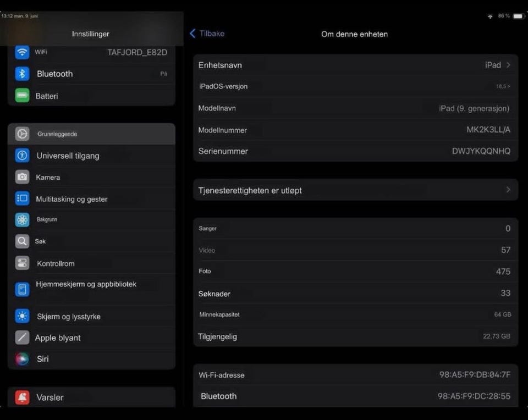Tap Tilgjengelig 22,73 GB row
The image size is (528, 420).
coord(356,336)
